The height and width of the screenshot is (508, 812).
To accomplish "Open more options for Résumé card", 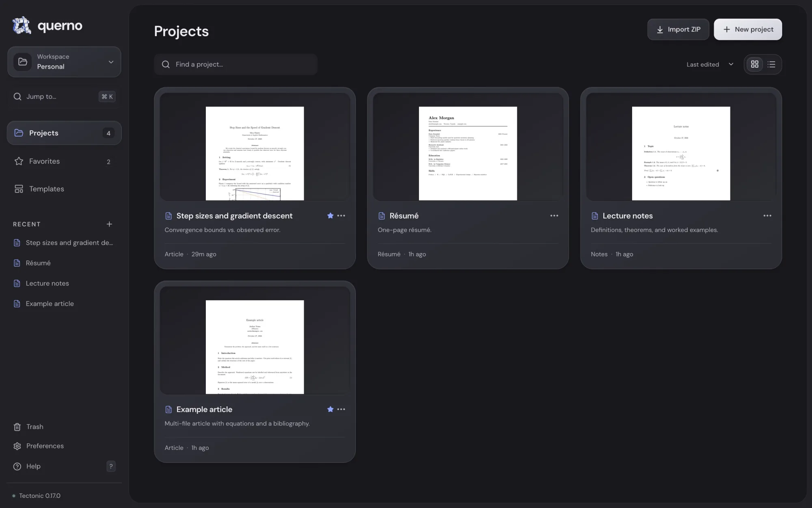I will 554,216.
